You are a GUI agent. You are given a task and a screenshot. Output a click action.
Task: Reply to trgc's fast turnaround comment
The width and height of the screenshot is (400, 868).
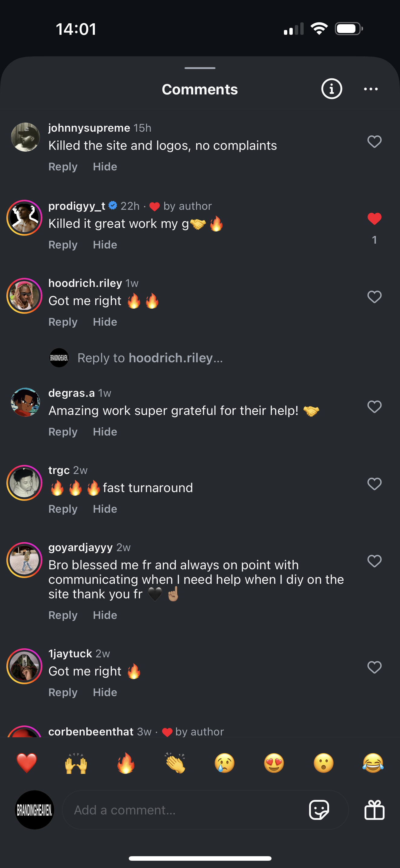click(63, 509)
